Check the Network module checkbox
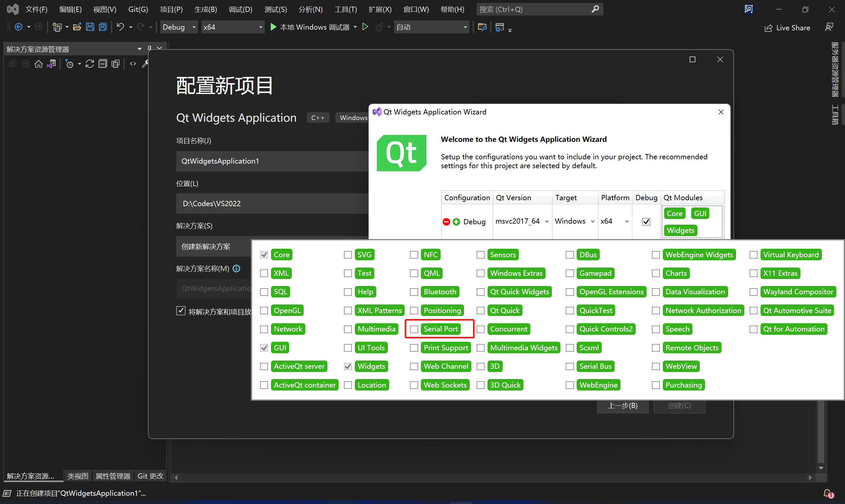The height and width of the screenshot is (504, 845). pyautogui.click(x=264, y=329)
